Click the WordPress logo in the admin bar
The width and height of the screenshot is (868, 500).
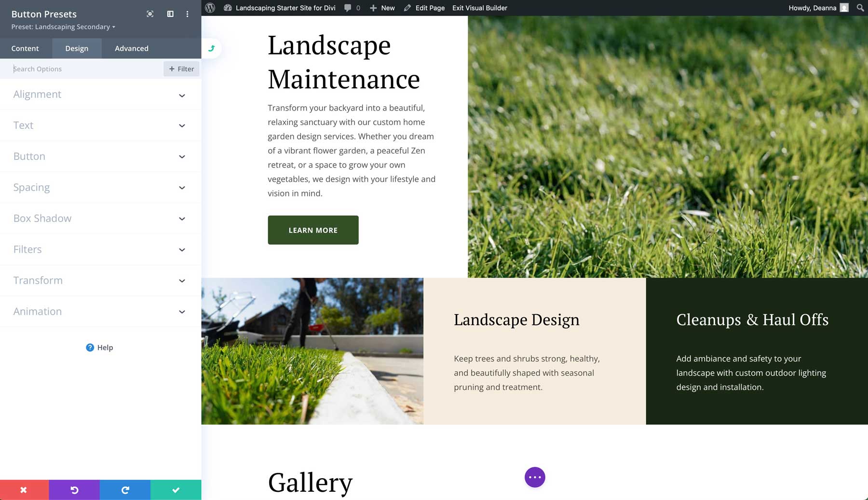(x=209, y=8)
